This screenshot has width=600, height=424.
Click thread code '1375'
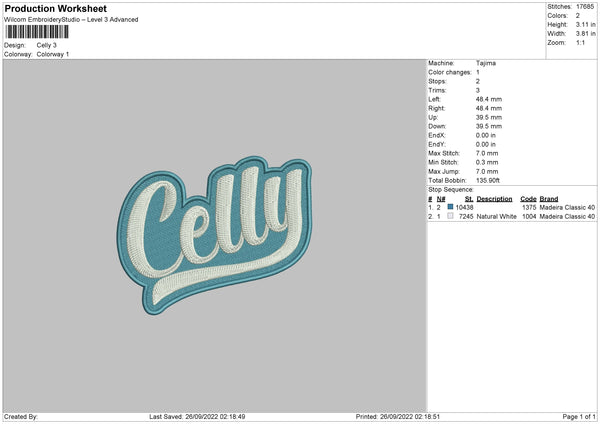click(529, 207)
